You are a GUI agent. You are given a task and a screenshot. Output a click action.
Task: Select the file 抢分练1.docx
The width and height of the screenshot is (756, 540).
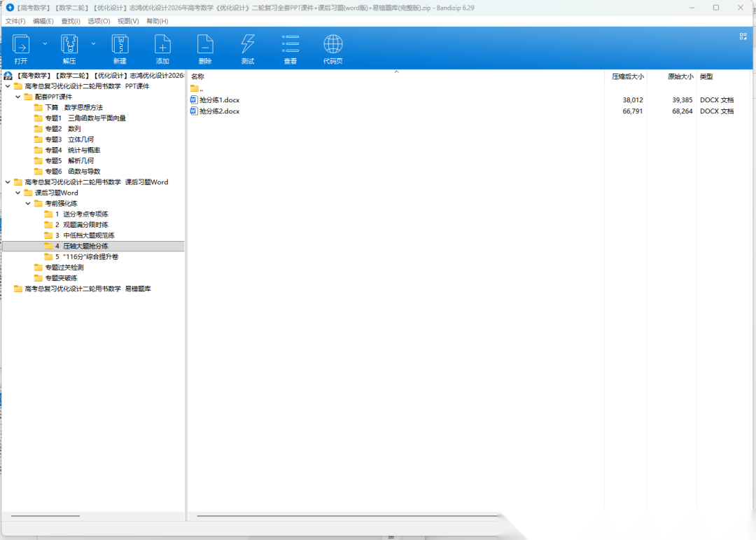[x=219, y=100]
